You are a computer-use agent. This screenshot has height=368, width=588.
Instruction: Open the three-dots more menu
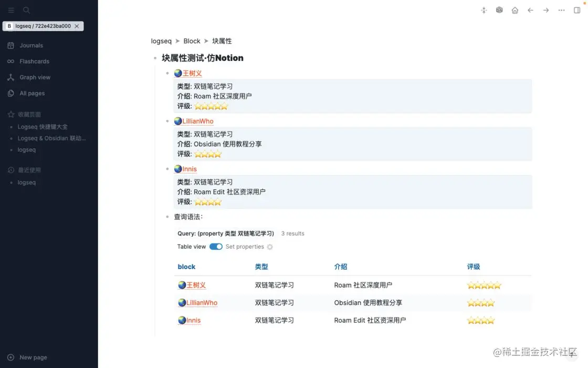pyautogui.click(x=561, y=10)
